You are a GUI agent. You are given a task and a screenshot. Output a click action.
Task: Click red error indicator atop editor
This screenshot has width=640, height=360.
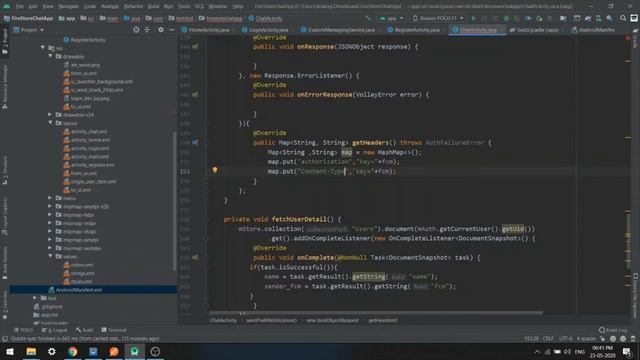pos(628,38)
